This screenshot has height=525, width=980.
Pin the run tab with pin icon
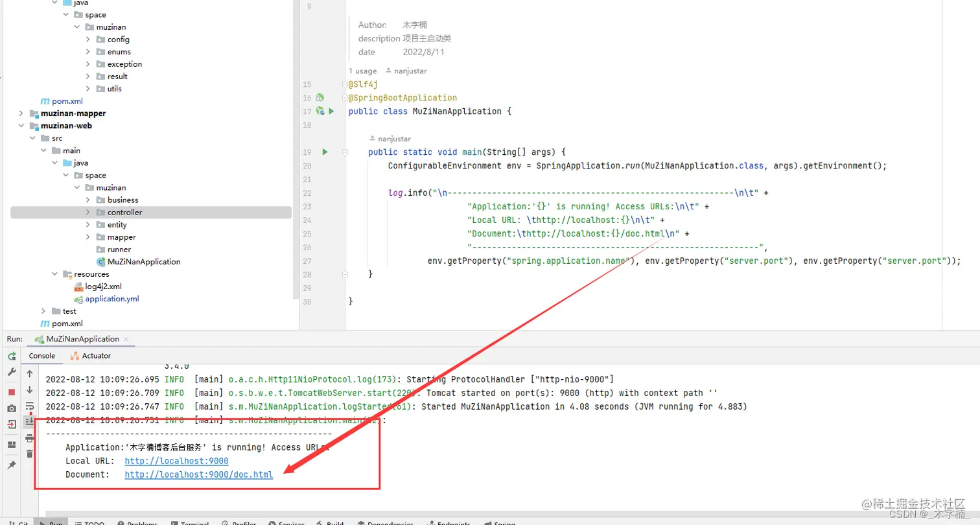pos(12,465)
